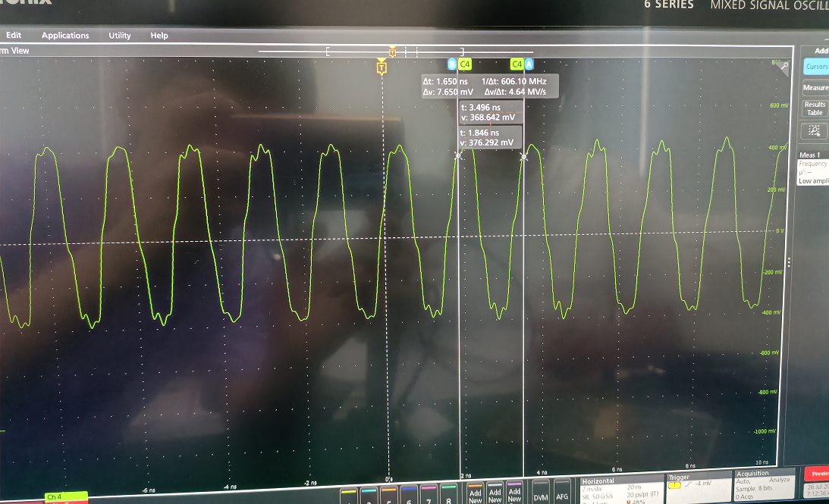Open the Results Table
This screenshot has height=504, width=829.
[x=815, y=108]
